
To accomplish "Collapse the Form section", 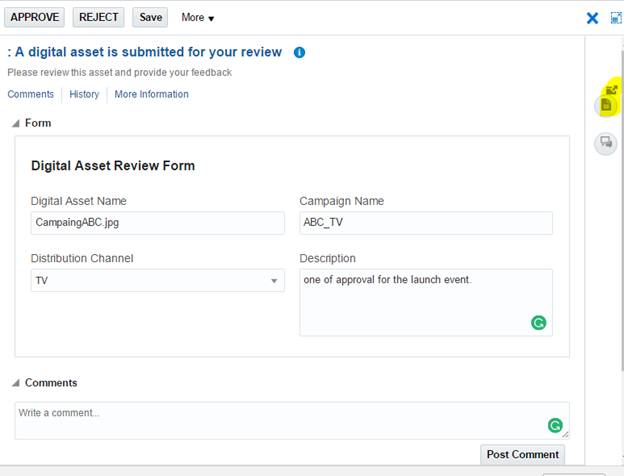I will [x=16, y=123].
